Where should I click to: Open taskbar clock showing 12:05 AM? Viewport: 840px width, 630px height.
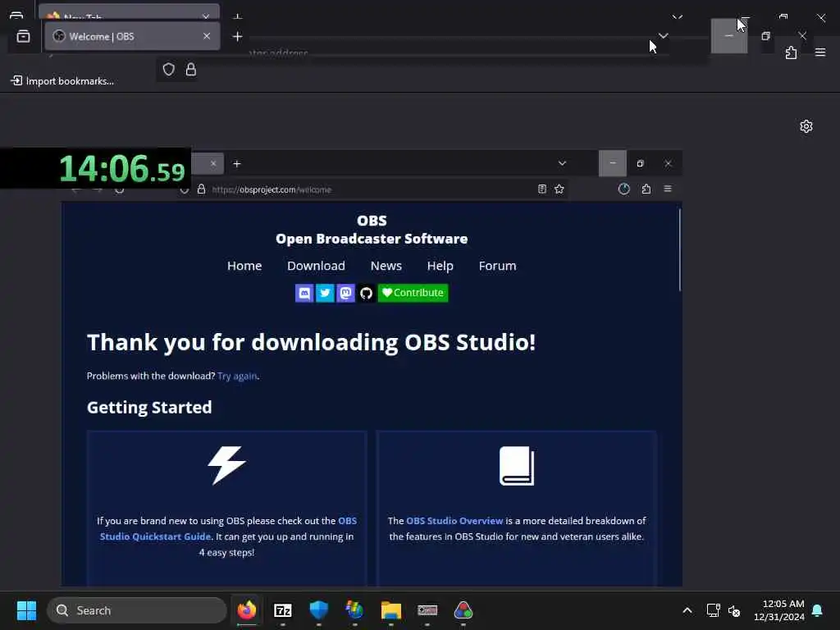[779, 610]
